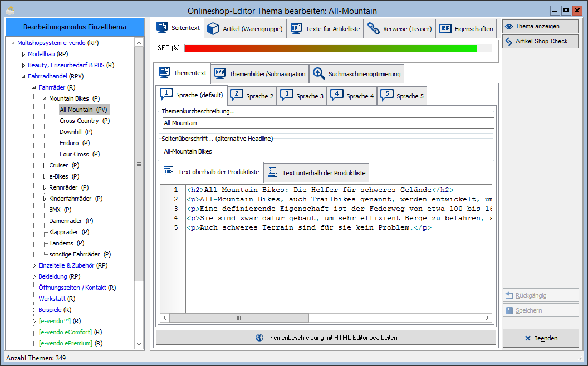Click the Themenbilder/Subnavigation tab icon
The image size is (588, 366).
(x=220, y=73)
